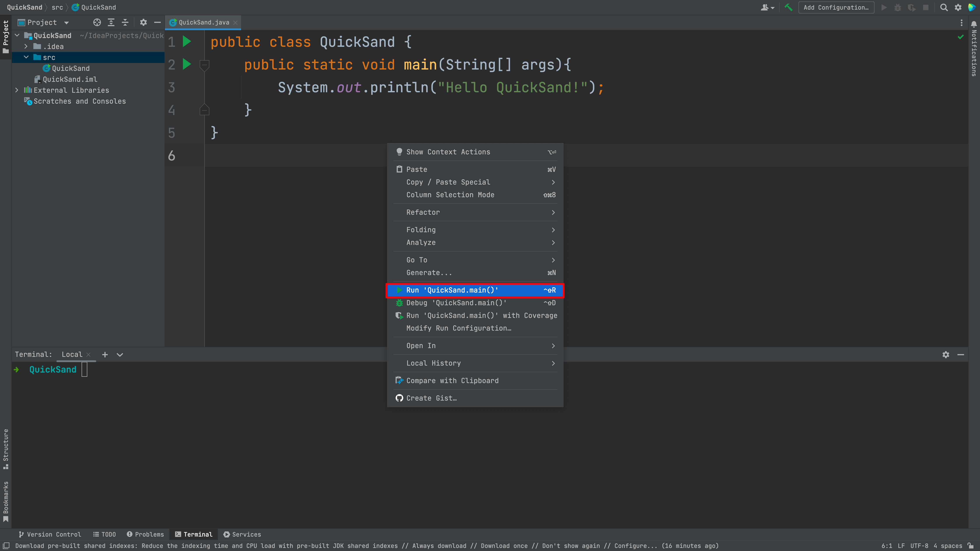
Task: Click the Build project hammer icon
Action: tap(788, 7)
